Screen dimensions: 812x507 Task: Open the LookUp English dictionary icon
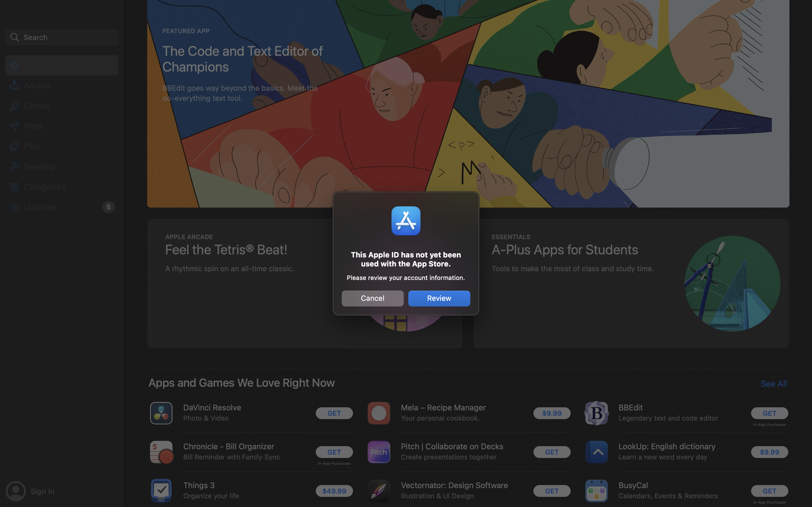pos(596,452)
